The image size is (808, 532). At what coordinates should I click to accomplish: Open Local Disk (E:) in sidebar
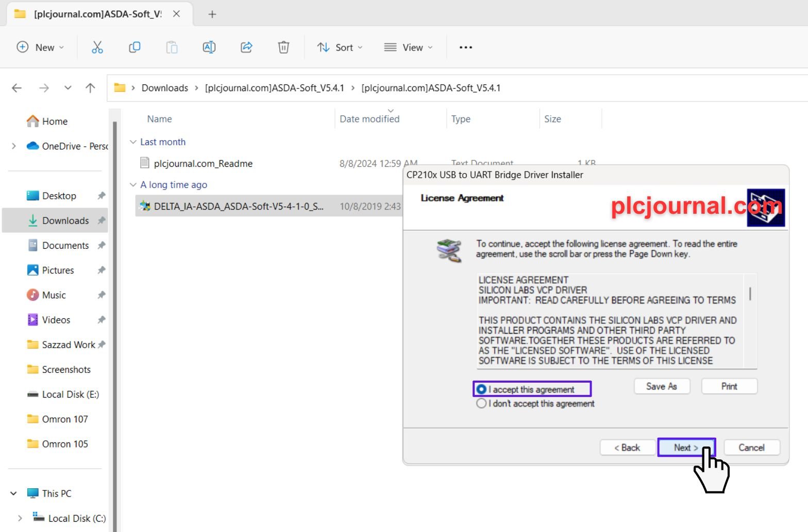pyautogui.click(x=62, y=394)
